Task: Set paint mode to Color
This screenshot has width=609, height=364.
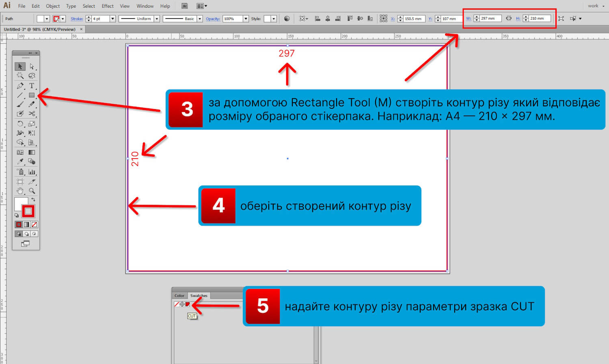Action: 19,224
